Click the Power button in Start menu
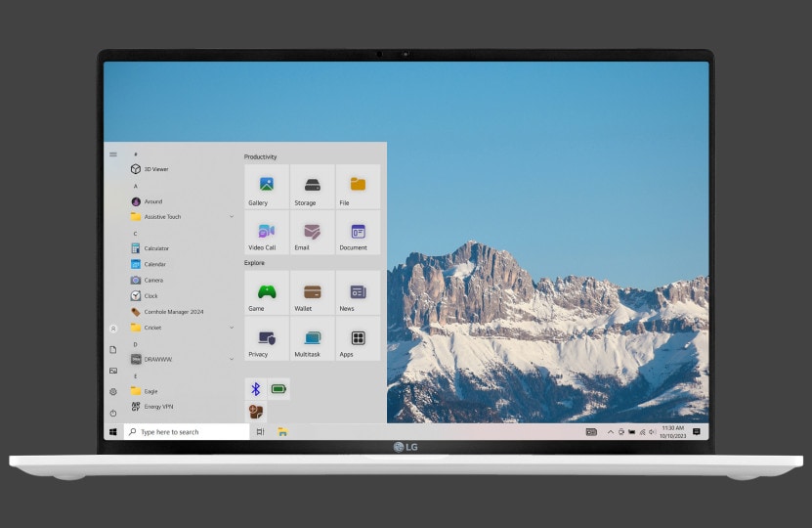This screenshot has width=812, height=528. tap(113, 413)
